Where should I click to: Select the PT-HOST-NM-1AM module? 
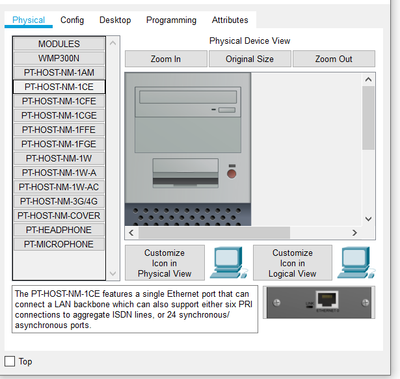click(x=59, y=73)
